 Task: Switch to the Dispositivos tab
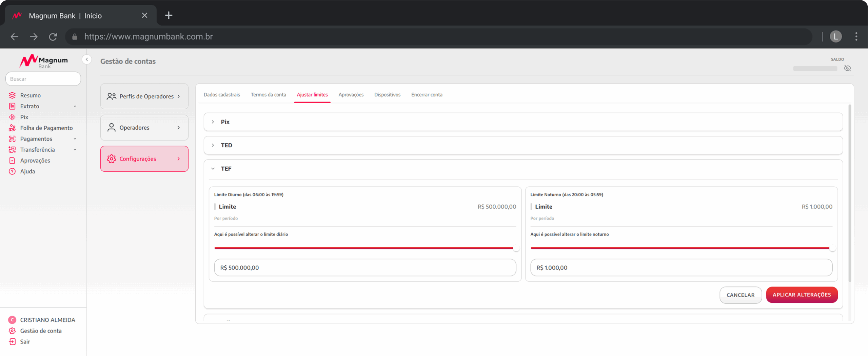point(387,95)
